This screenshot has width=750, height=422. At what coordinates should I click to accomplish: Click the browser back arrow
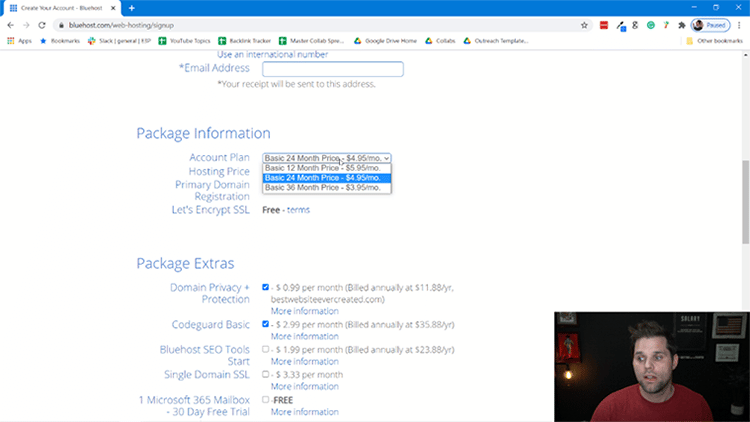tap(10, 25)
